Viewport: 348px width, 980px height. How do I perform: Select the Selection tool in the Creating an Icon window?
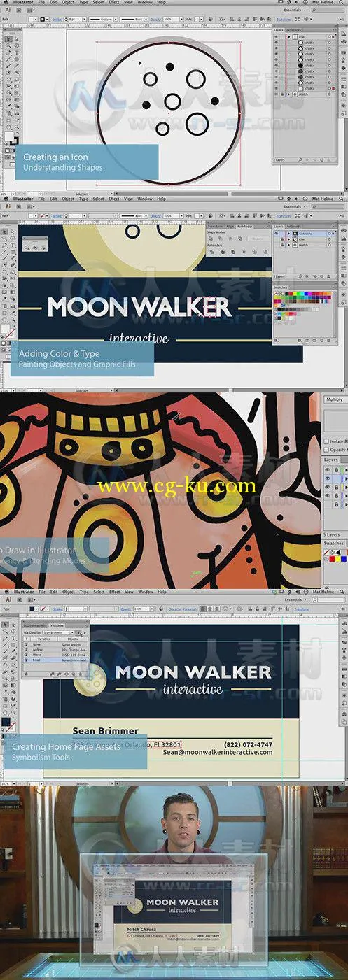[x=8, y=39]
